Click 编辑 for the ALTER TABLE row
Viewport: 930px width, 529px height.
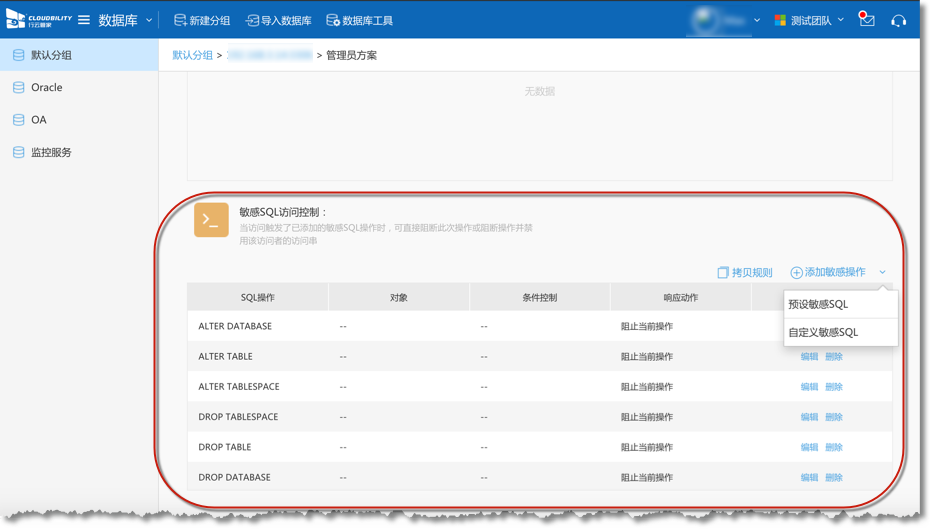point(809,357)
